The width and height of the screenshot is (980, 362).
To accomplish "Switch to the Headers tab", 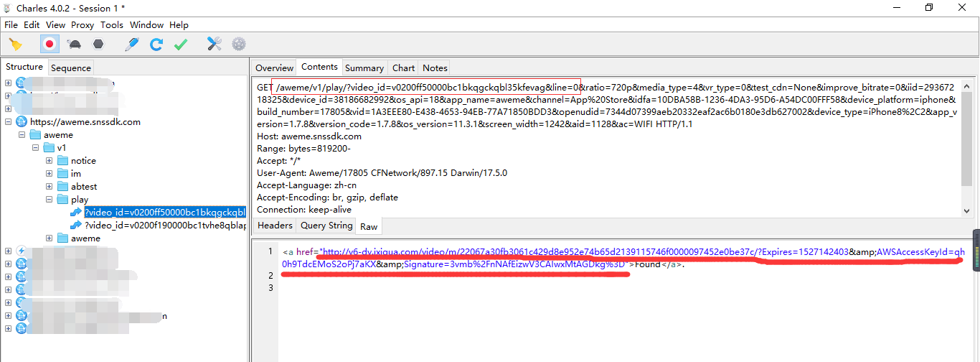I will (275, 226).
